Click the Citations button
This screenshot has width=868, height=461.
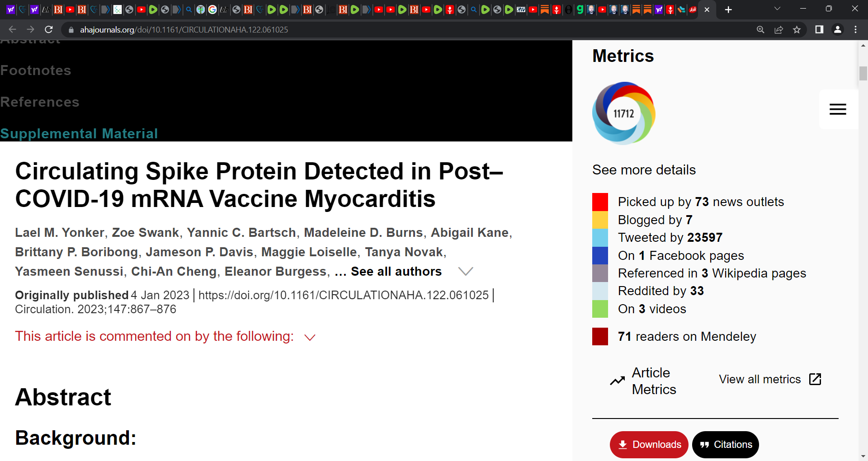click(726, 445)
